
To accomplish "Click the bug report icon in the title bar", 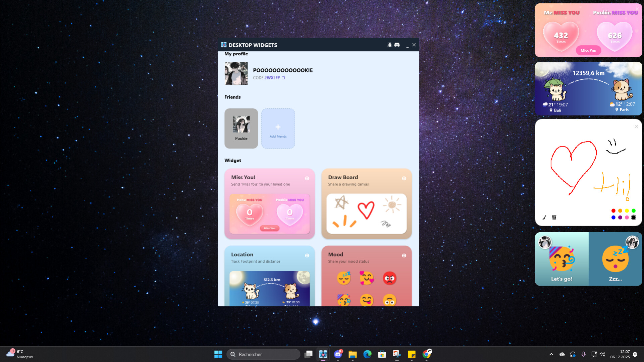I will tap(389, 45).
